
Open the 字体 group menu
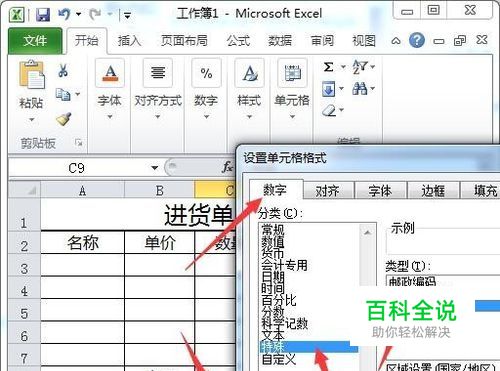pyautogui.click(x=110, y=89)
